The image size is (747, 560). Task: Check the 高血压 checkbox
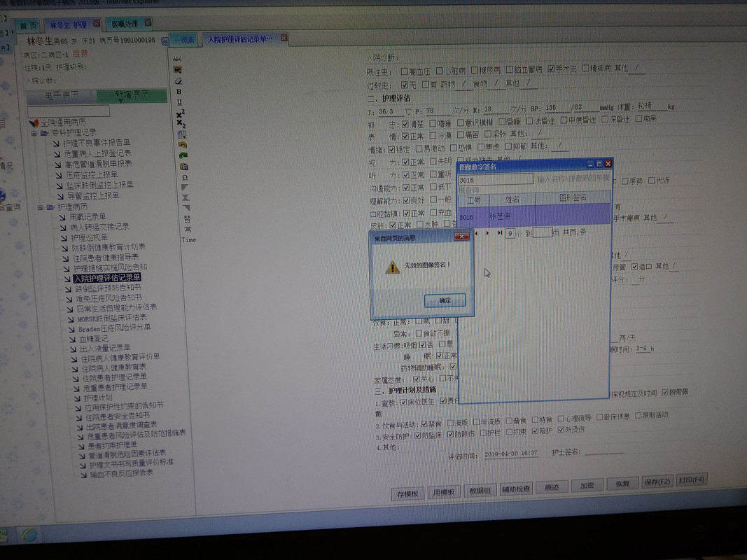[404, 71]
